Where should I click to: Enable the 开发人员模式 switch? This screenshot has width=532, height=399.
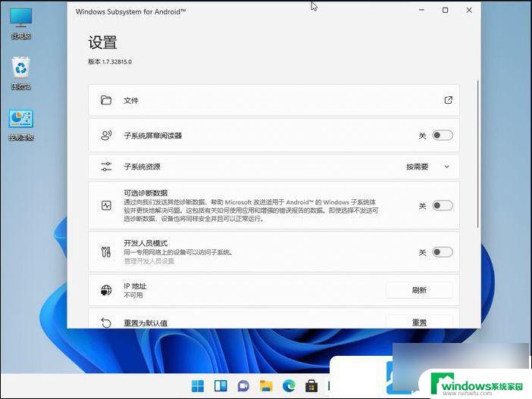(x=443, y=252)
